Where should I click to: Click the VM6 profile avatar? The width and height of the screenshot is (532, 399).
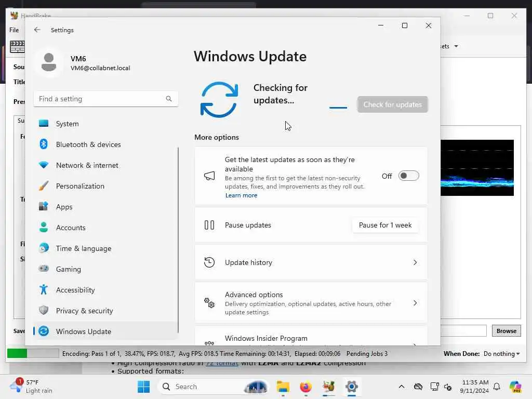coord(49,62)
